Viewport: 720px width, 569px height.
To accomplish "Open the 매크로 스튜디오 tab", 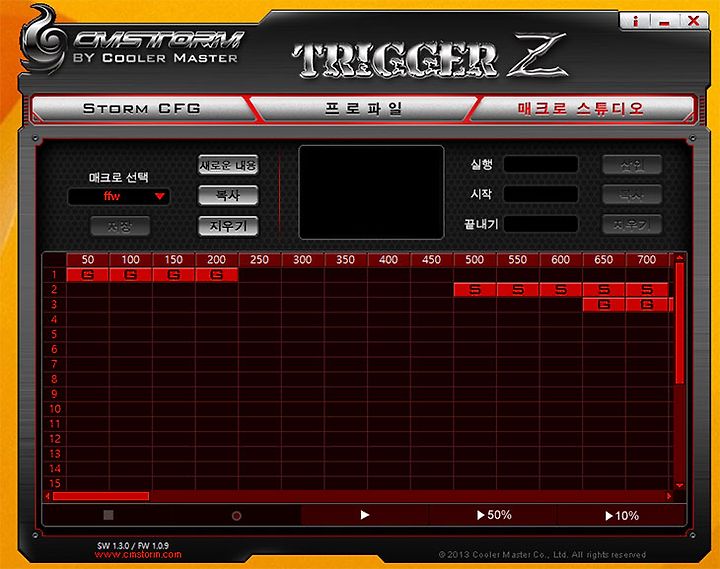I will point(581,109).
